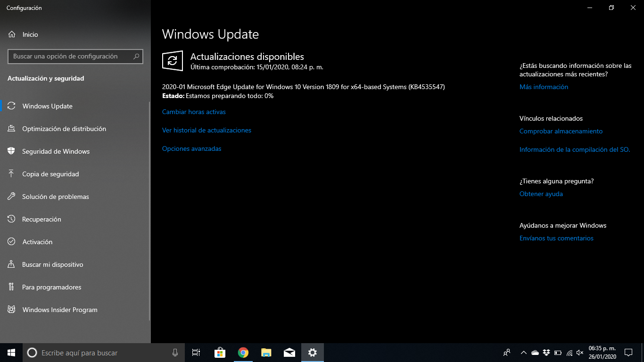Click the taskbar microphone icon
Image resolution: width=644 pixels, height=362 pixels.
pyautogui.click(x=175, y=353)
